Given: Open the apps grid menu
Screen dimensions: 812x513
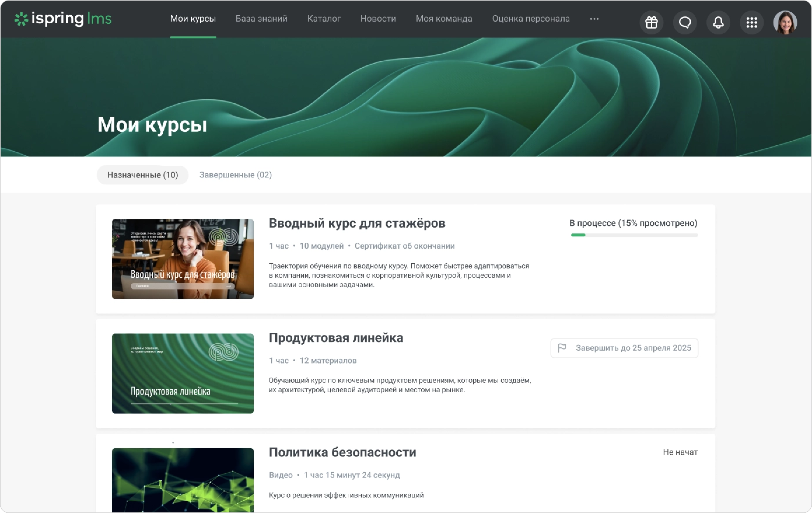Looking at the screenshot, I should click(x=751, y=22).
